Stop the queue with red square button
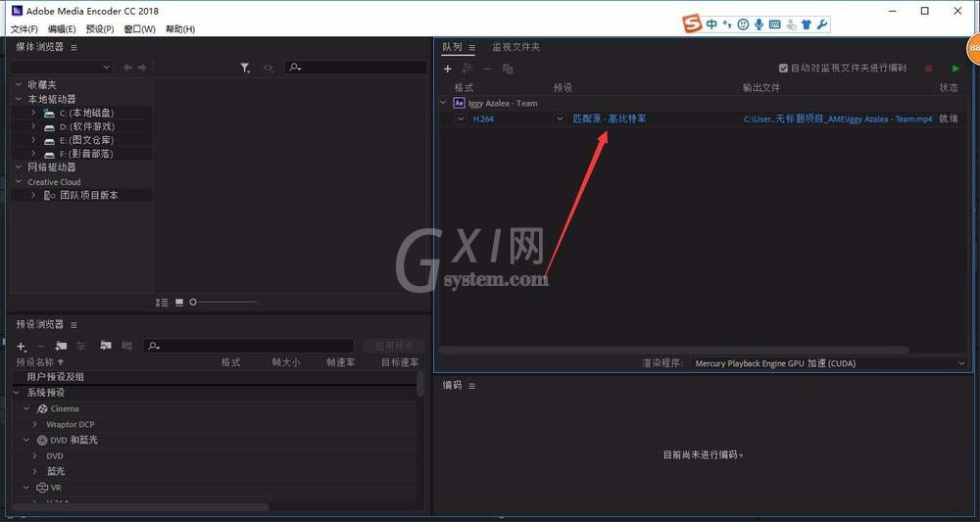Screen dimensions: 980x522 (929, 68)
